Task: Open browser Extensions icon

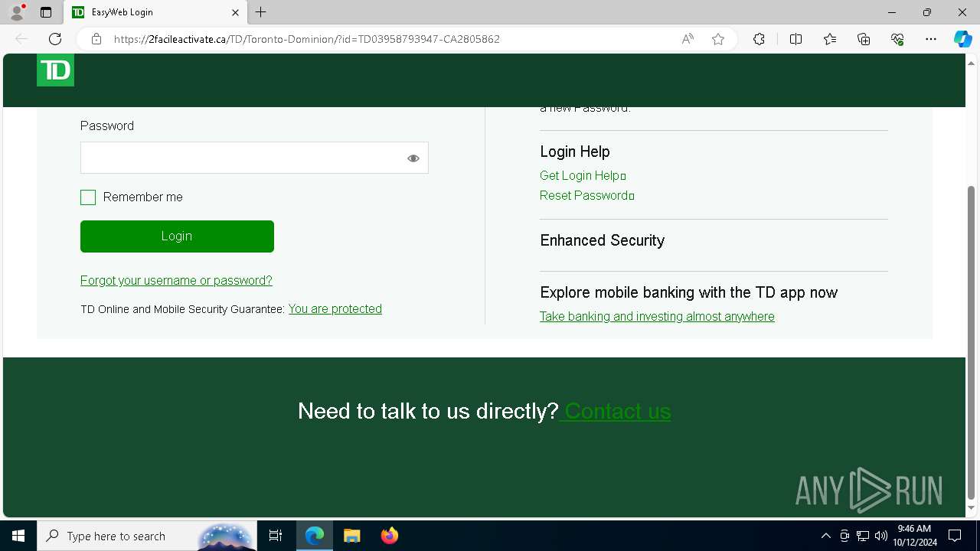Action: (x=759, y=39)
